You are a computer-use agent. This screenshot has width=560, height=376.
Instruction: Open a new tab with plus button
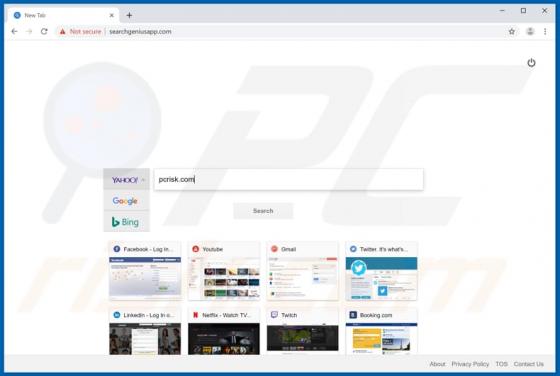click(129, 15)
